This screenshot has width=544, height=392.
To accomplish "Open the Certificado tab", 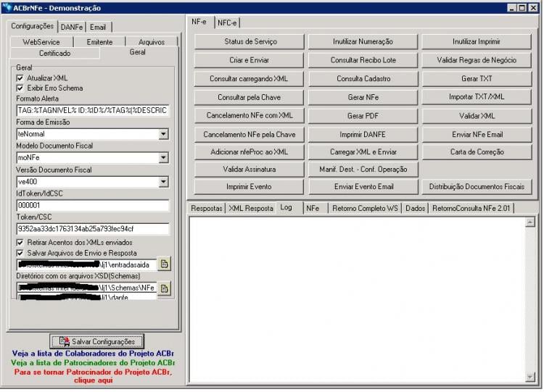I will tap(55, 53).
